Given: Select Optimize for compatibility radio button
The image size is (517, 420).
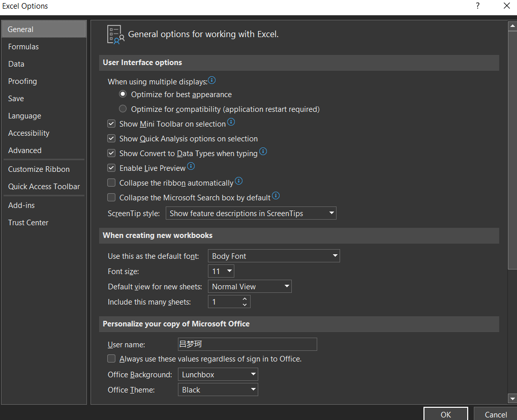Looking at the screenshot, I should 123,109.
